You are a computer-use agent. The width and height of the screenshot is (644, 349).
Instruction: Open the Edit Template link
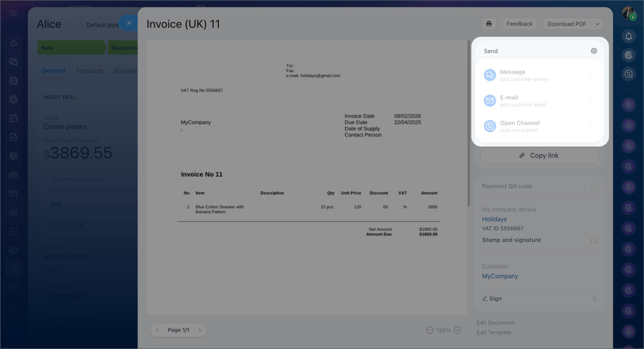tap(494, 332)
